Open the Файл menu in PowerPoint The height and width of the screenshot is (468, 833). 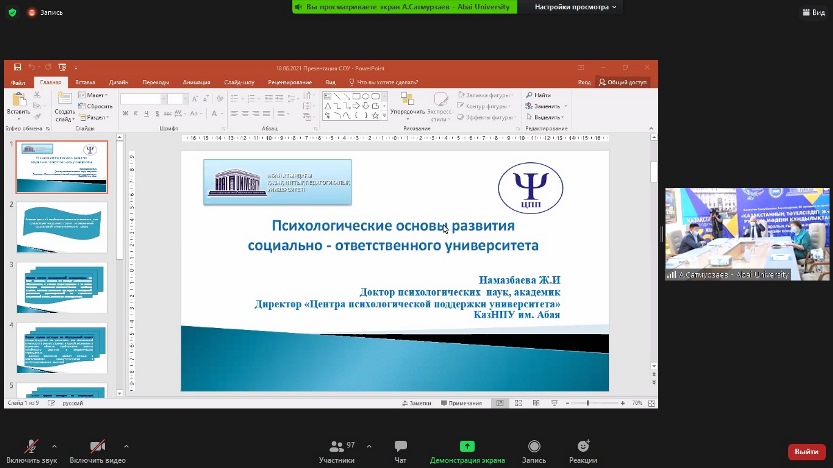click(x=18, y=82)
